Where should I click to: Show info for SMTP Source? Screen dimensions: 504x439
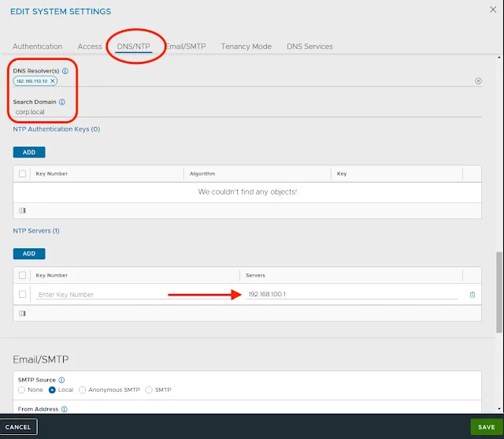pyautogui.click(x=61, y=380)
